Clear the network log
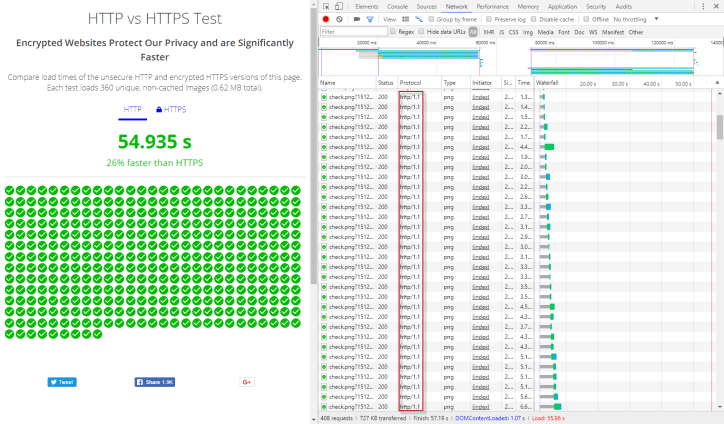The height and width of the screenshot is (424, 724). pyautogui.click(x=340, y=19)
